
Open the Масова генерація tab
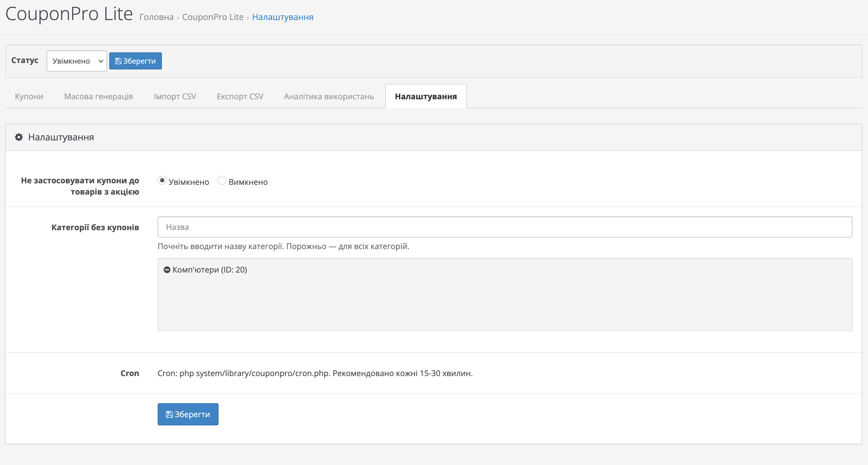[98, 97]
